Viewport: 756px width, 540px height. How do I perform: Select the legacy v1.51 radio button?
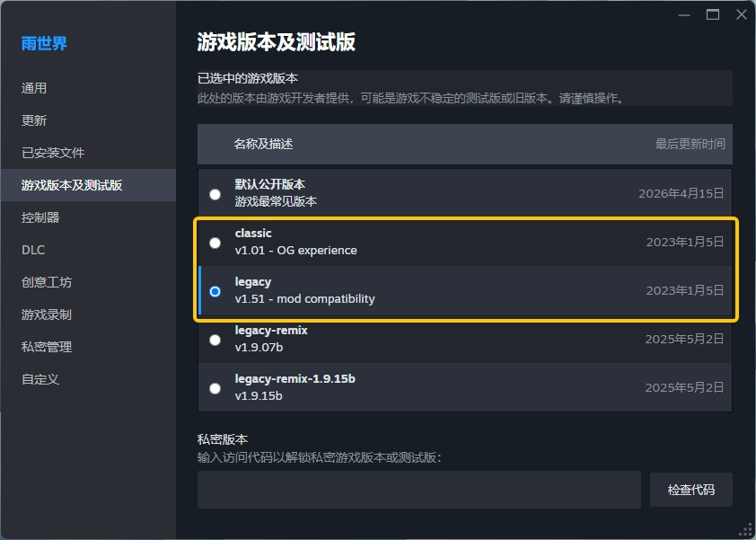pos(215,291)
